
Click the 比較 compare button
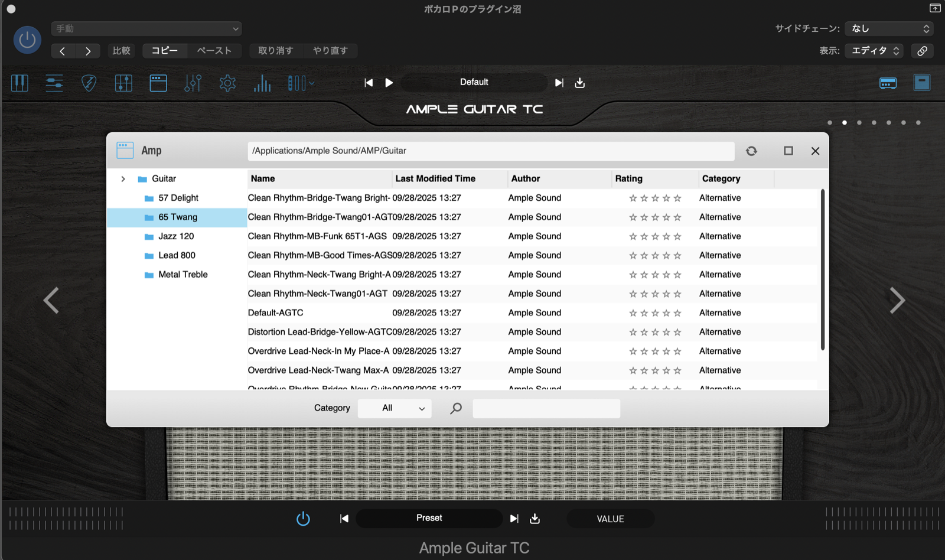pyautogui.click(x=121, y=51)
